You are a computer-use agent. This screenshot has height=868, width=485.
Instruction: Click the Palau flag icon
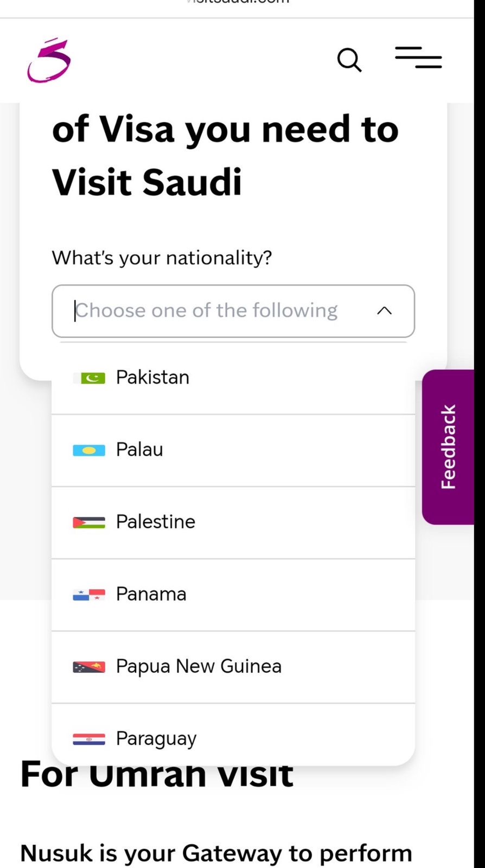click(89, 450)
